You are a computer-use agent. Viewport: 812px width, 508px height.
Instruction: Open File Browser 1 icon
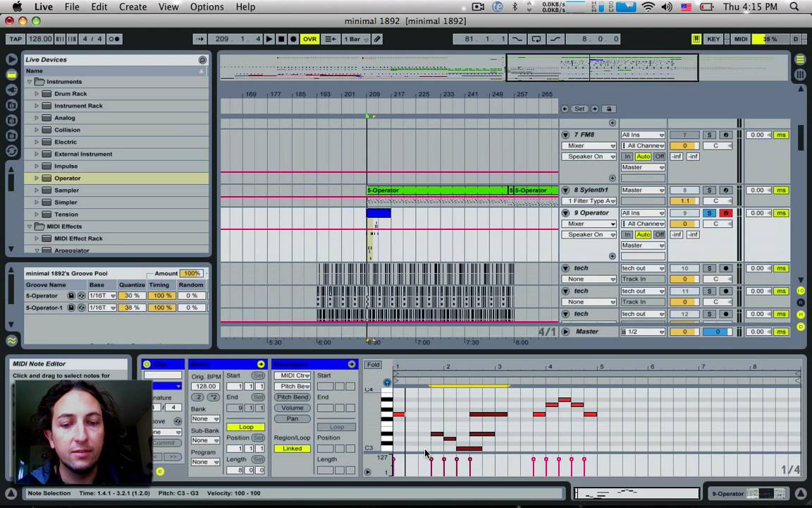(11, 105)
